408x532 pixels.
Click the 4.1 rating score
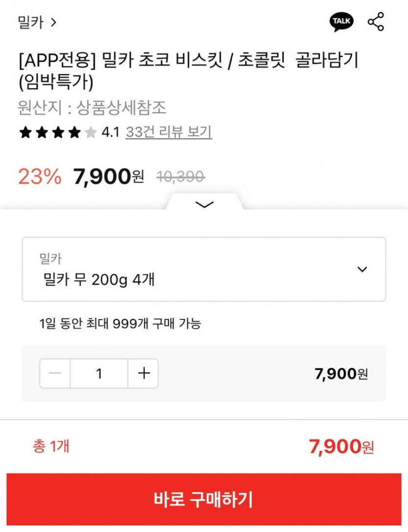tap(110, 132)
